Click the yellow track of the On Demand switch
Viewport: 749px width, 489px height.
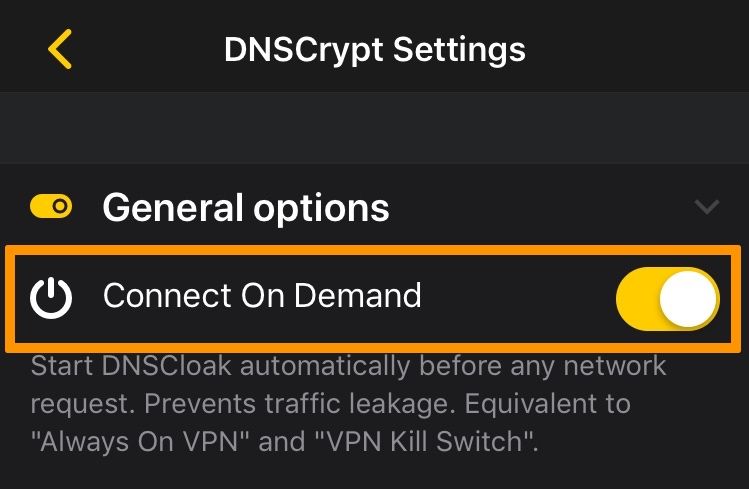click(637, 298)
